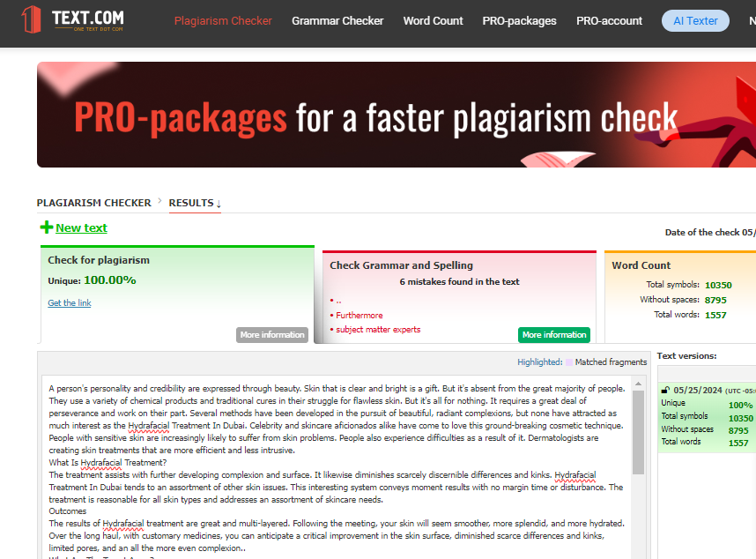Image resolution: width=756 pixels, height=559 pixels.
Task: Click green More information on grammar card
Action: 554,335
